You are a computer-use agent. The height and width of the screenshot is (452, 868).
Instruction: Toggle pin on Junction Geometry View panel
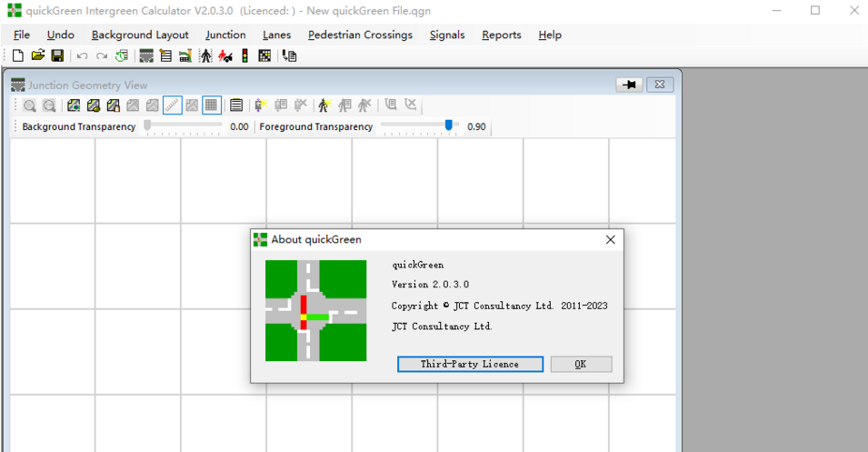629,85
